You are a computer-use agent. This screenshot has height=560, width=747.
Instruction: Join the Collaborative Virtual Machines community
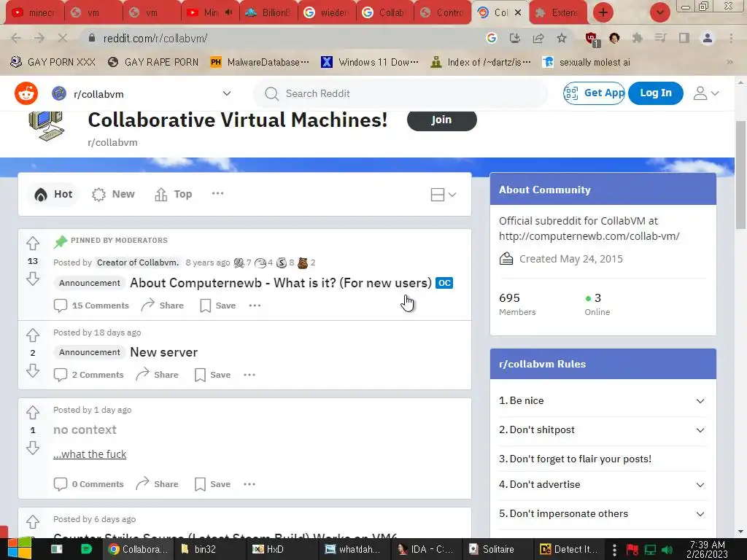(x=441, y=120)
